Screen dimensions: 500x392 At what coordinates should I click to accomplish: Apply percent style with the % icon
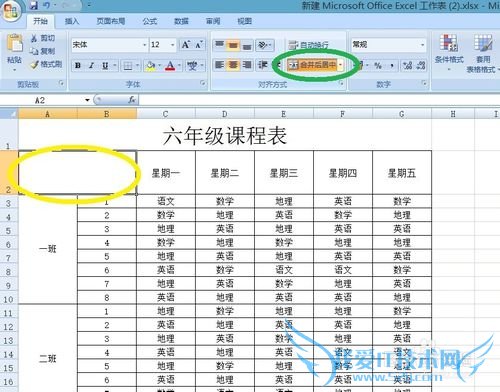tap(378, 65)
